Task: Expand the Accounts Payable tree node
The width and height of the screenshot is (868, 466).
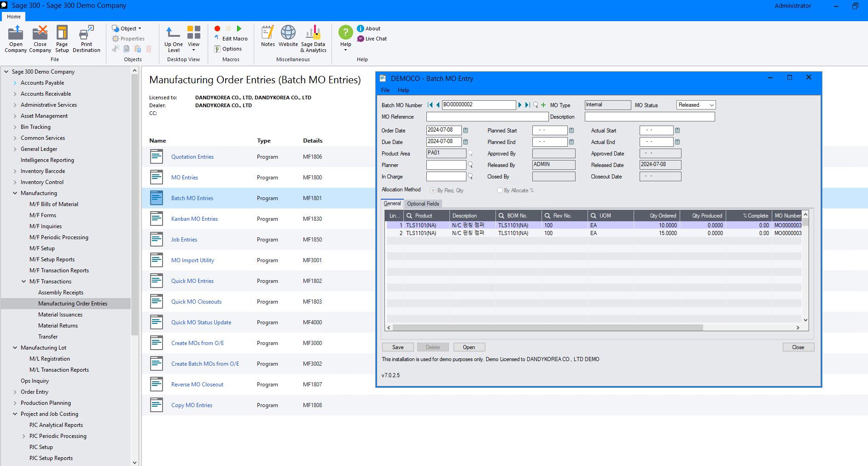Action: click(15, 83)
